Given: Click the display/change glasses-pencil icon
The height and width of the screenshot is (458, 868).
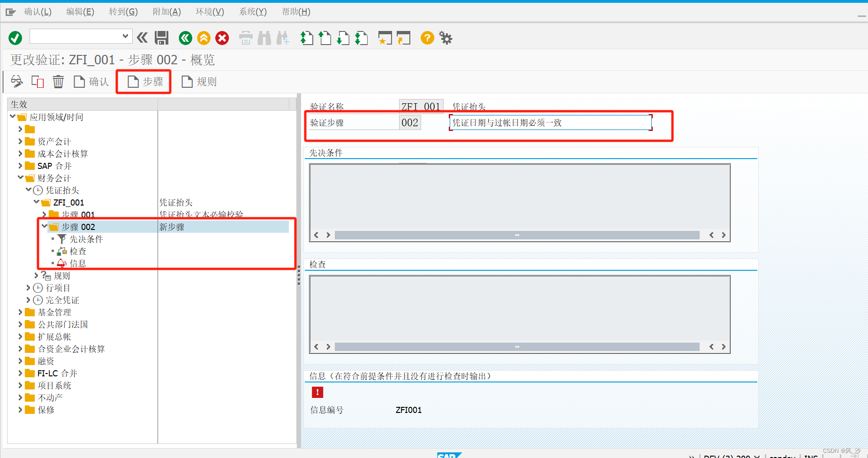Looking at the screenshot, I should (x=17, y=82).
